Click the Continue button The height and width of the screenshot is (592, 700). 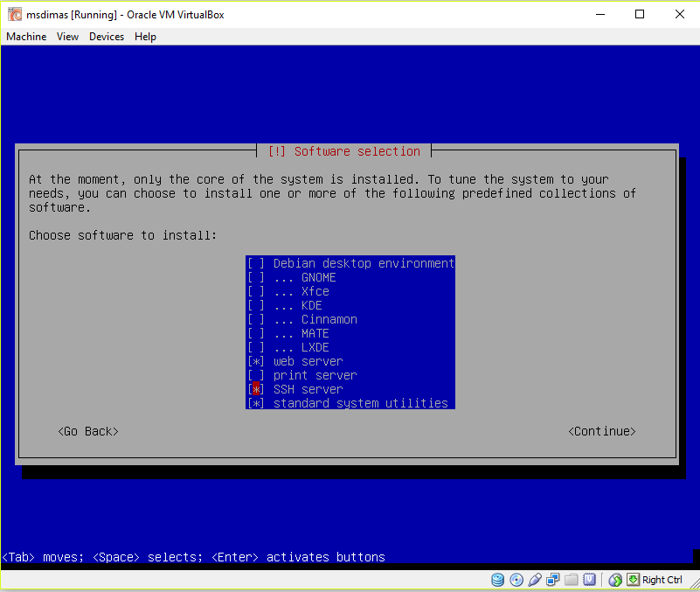pos(602,431)
